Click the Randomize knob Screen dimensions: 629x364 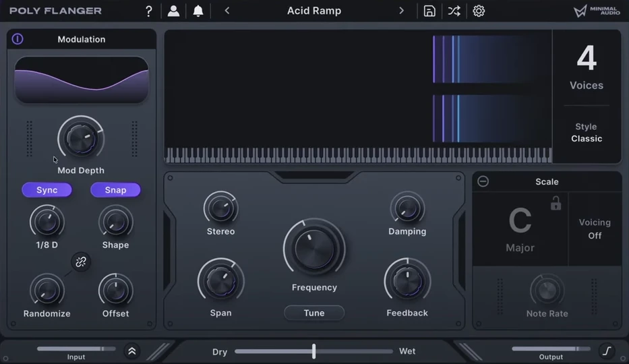coord(47,291)
